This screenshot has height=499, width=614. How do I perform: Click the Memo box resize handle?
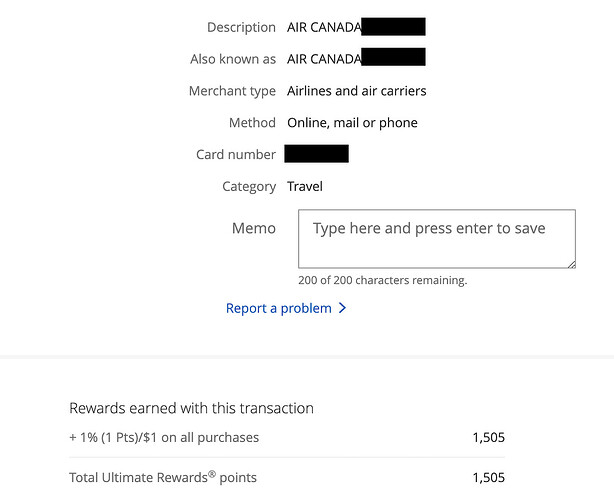click(x=570, y=263)
